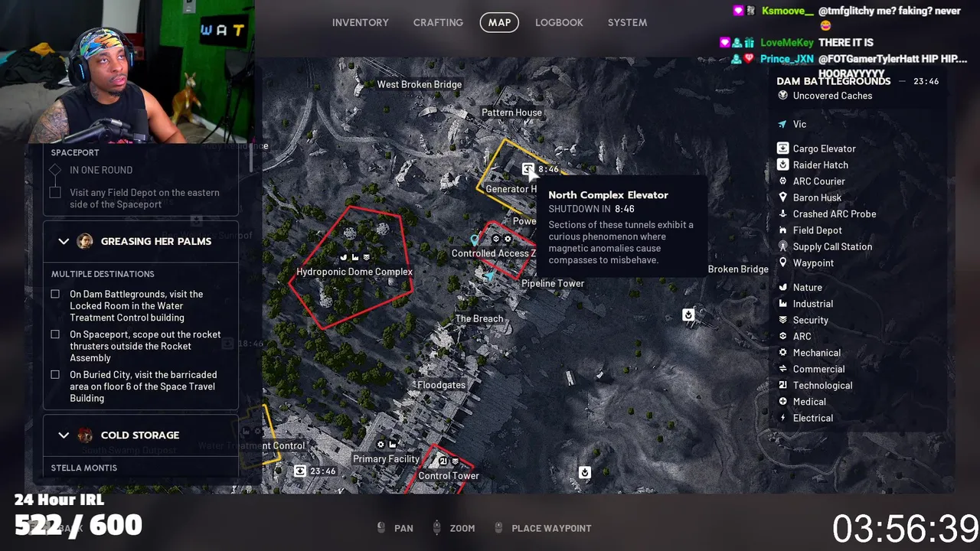980x551 pixels.
Task: Open the Logbook tab
Action: (559, 22)
